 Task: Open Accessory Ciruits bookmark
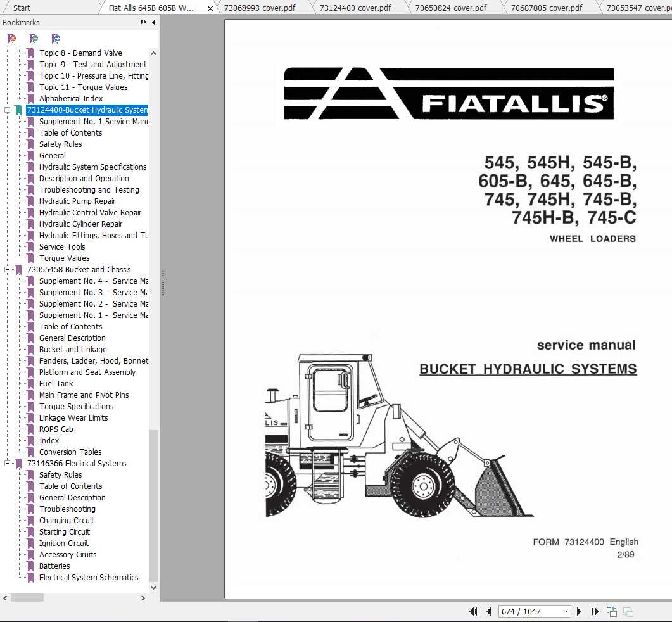tap(68, 555)
